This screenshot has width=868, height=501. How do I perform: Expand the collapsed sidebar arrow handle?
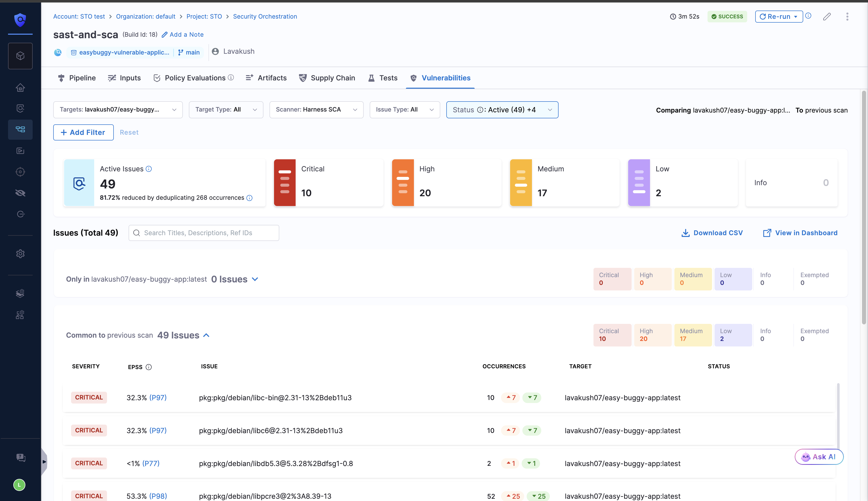44,462
